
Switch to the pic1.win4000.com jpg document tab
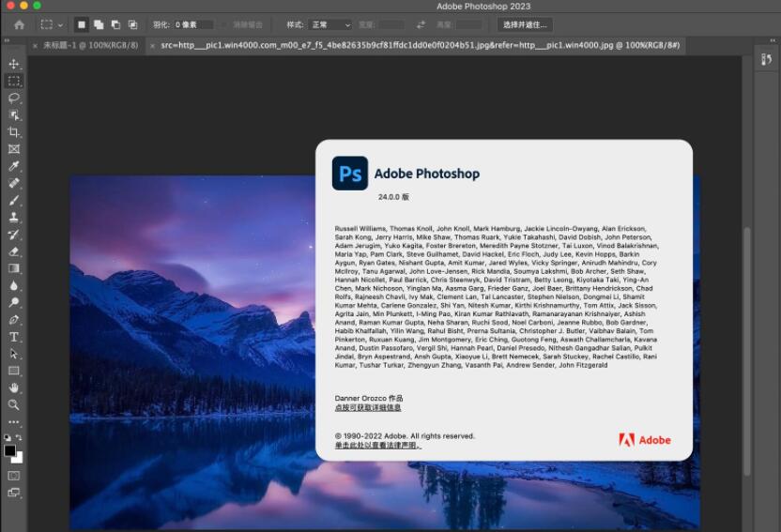click(421, 45)
